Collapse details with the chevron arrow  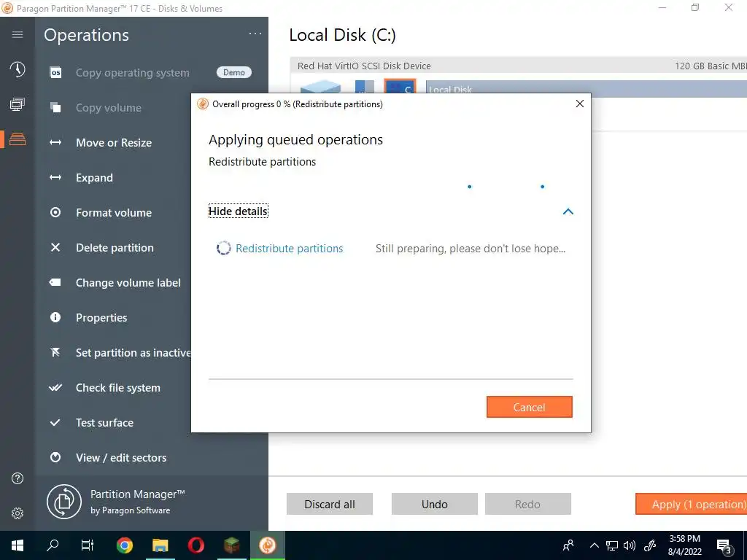568,211
